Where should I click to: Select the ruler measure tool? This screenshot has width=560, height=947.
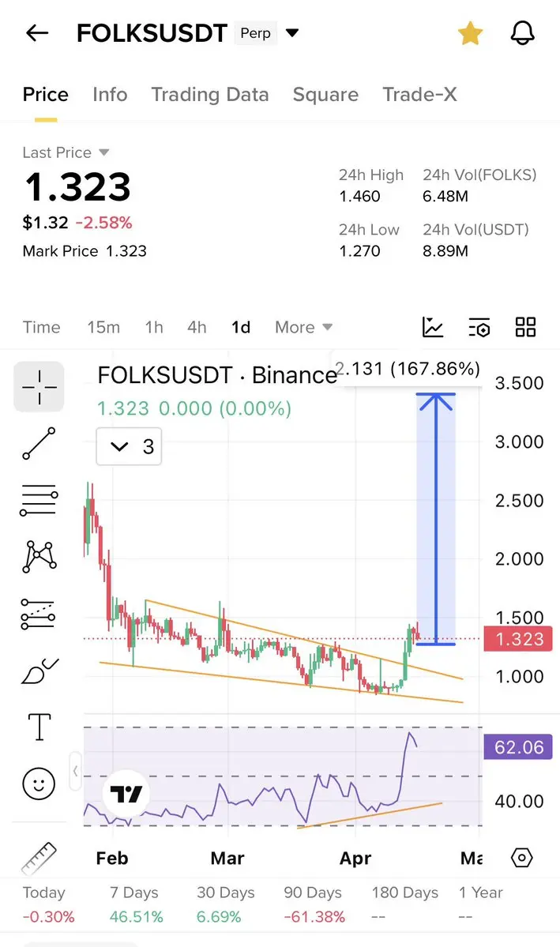39,859
